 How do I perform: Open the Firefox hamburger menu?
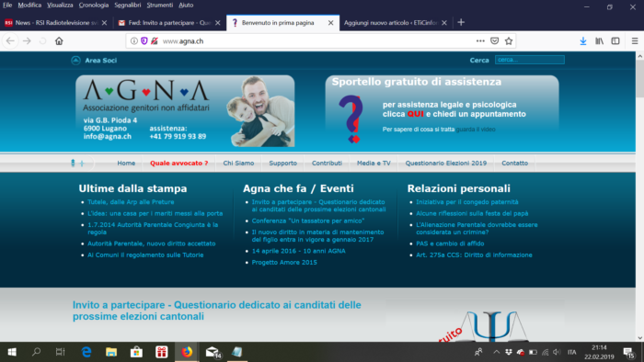(x=635, y=41)
